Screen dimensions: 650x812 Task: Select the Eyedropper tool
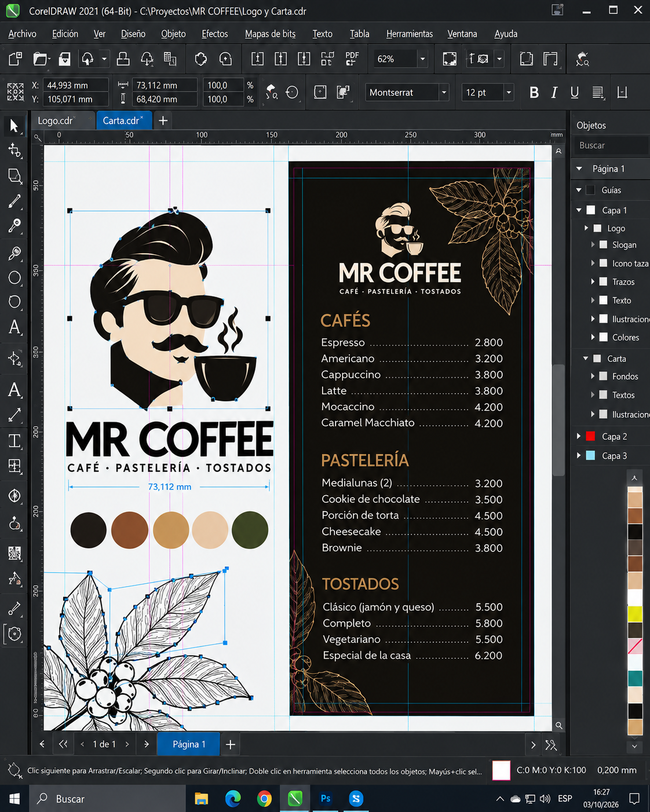click(14, 609)
